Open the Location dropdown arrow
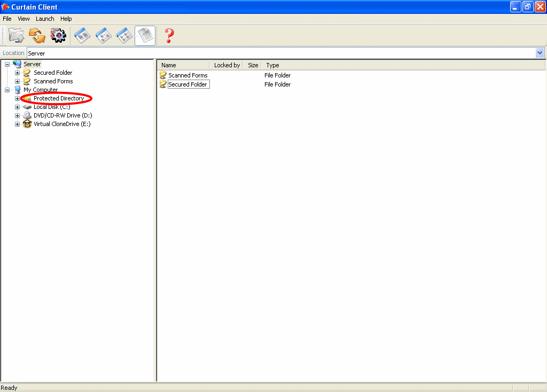Viewport: 547px width, 392px height. pos(540,53)
